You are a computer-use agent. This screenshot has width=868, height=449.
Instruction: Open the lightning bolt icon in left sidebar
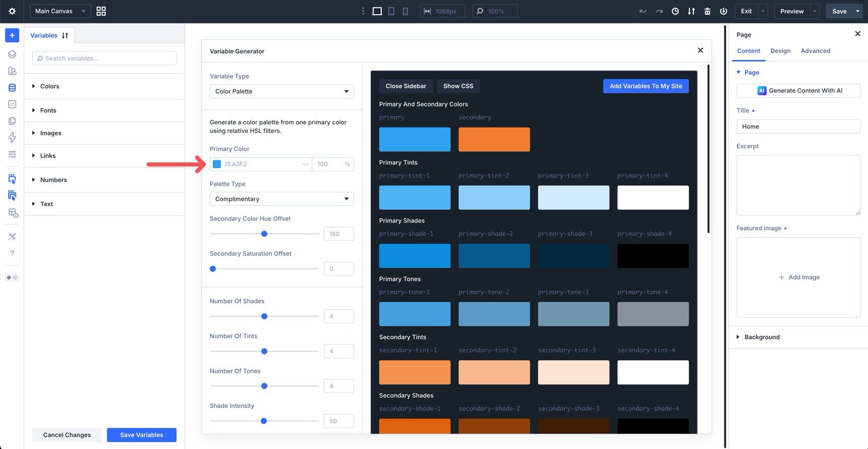(x=12, y=137)
